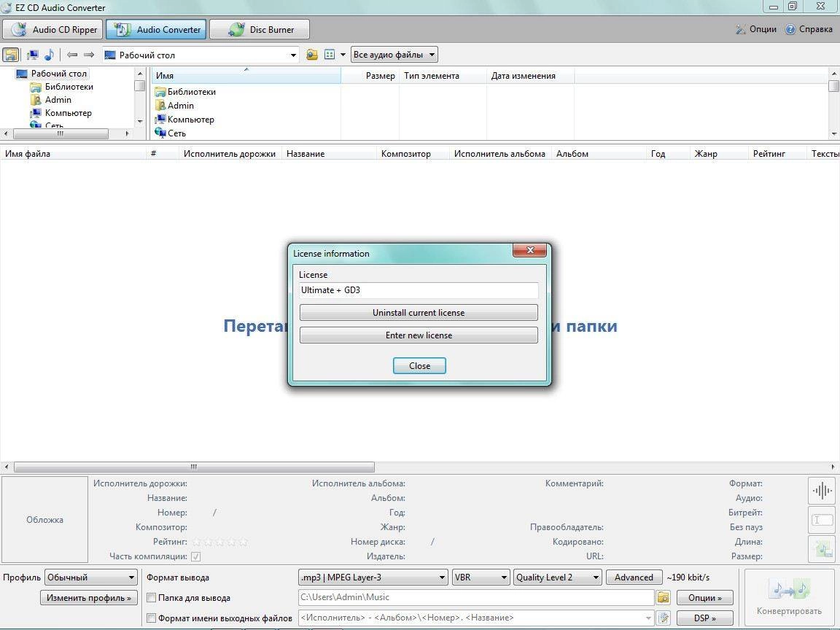
Task: Toggle the folder tree pane icon
Action: pyautogui.click(x=11, y=55)
